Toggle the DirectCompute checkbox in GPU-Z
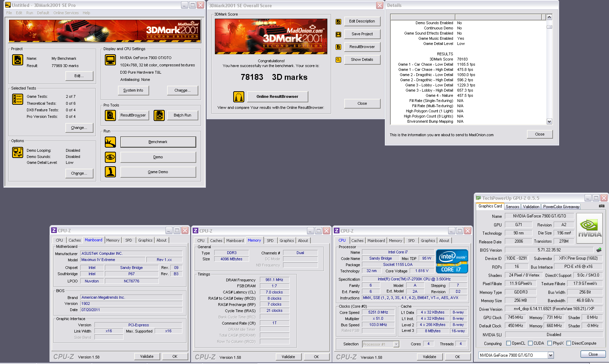609x364 pixels. [569, 343]
